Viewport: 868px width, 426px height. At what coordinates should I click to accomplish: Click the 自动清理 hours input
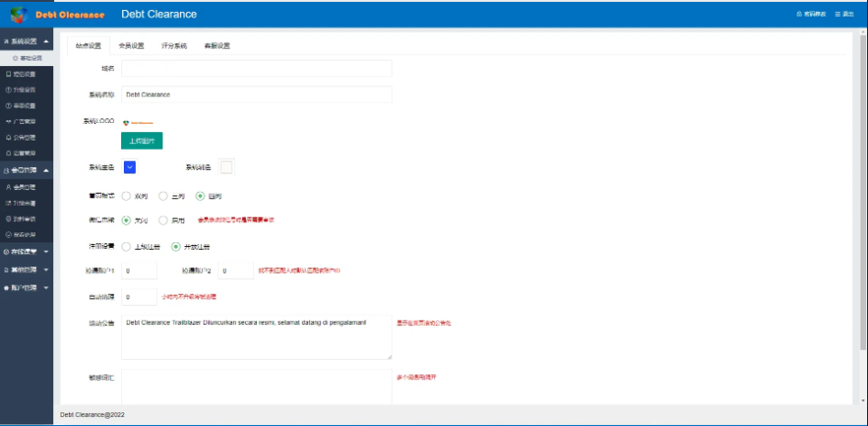pyautogui.click(x=139, y=297)
